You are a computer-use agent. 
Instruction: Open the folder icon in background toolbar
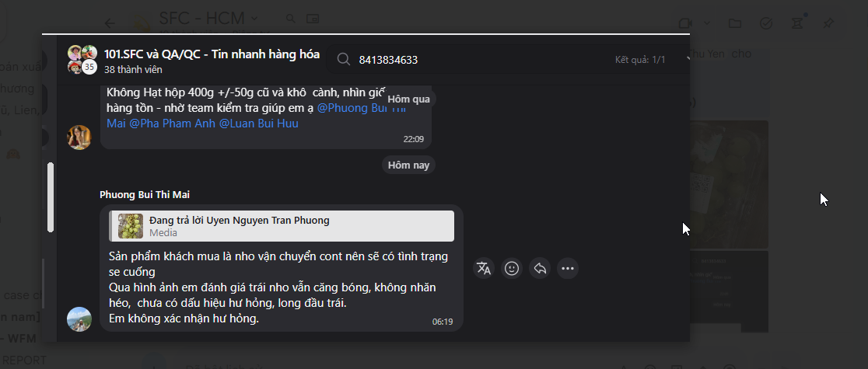735,23
